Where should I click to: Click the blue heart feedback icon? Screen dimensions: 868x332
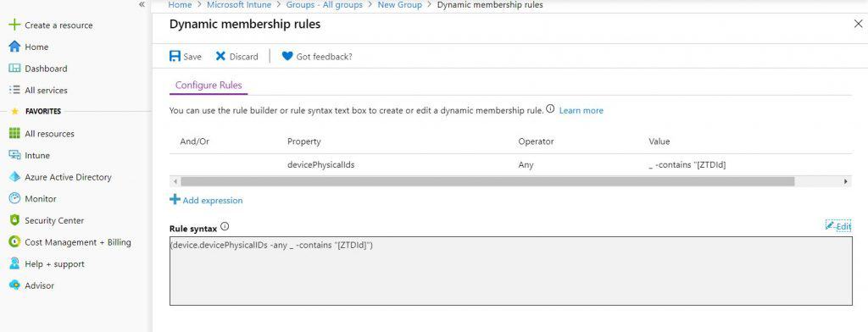tap(287, 56)
